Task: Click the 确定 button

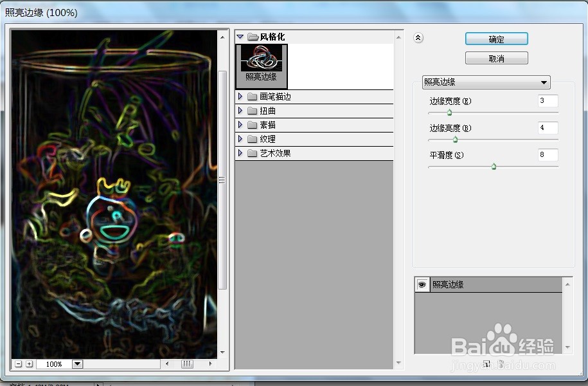Action: 497,39
